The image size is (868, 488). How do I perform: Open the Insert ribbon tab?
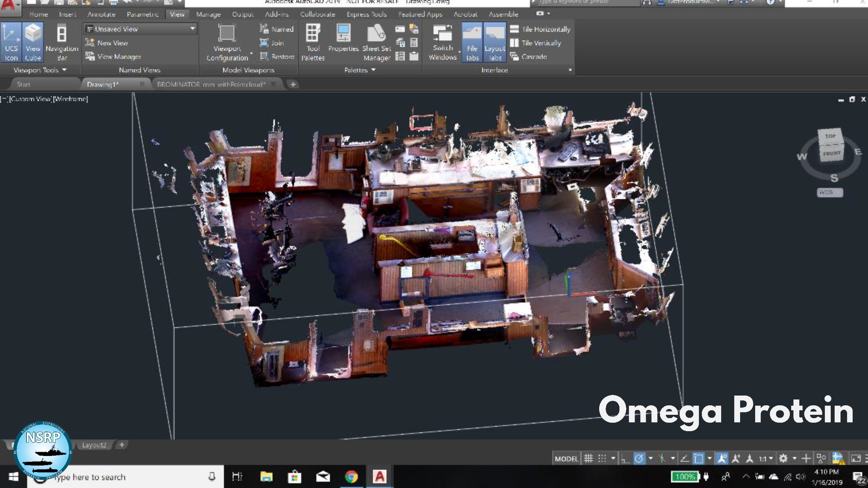point(67,14)
